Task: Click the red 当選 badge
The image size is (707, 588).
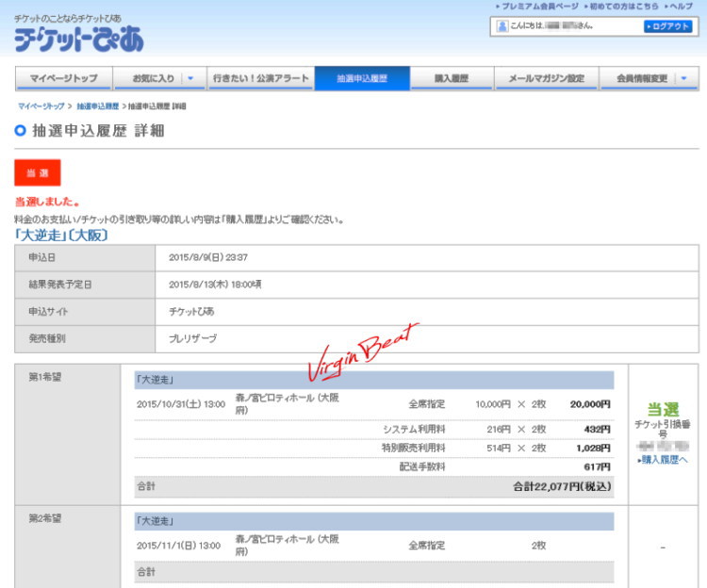Action: click(x=38, y=172)
